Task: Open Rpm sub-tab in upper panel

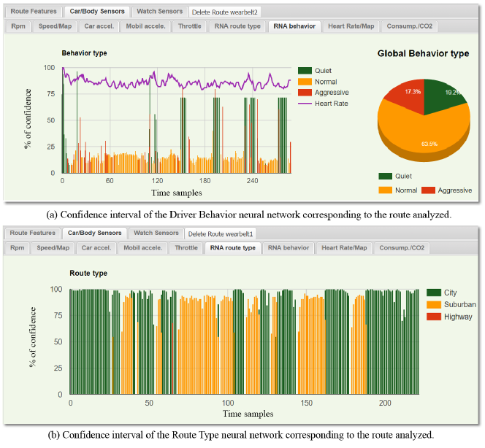Action: 18,26
